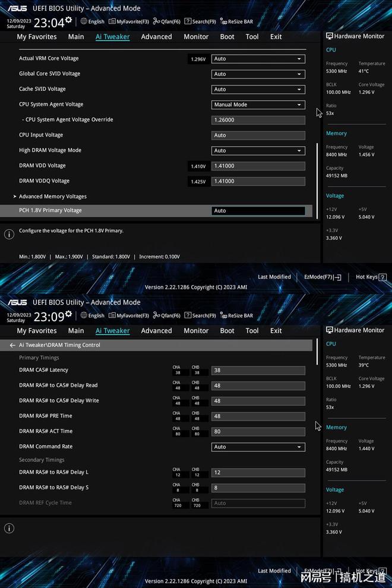Click DRAM VDDQ Voltage value field

[258, 182]
